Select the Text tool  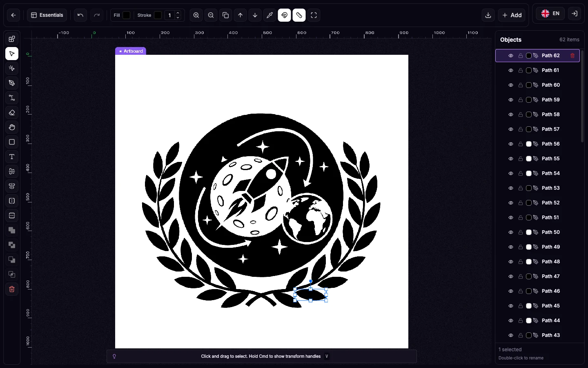(12, 157)
